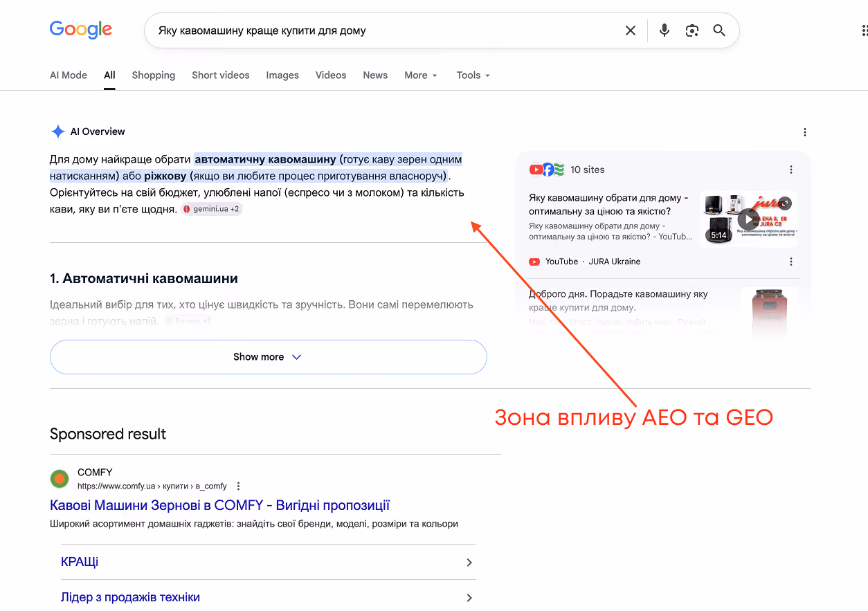
Task: Click the КРАЩІ sitelink text
Action: click(x=80, y=562)
